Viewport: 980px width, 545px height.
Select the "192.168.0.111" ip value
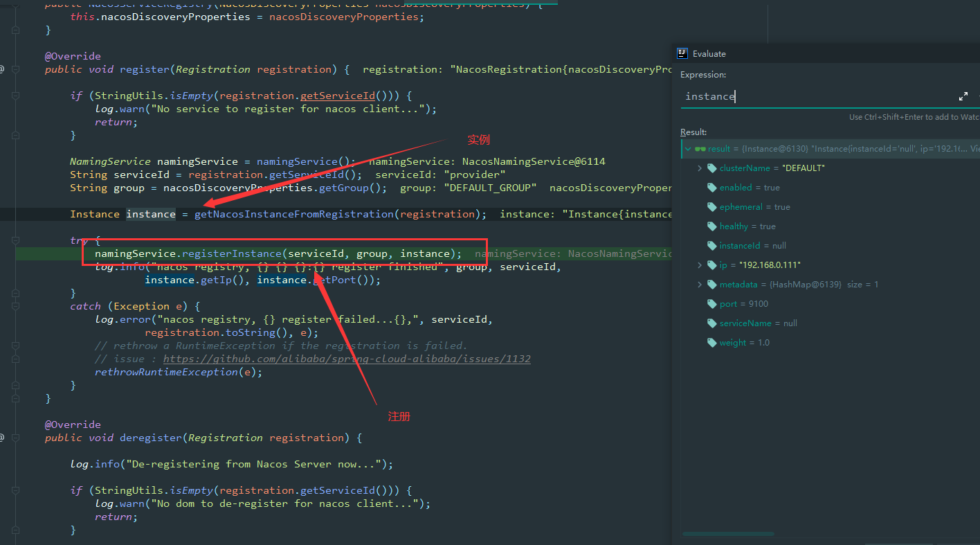770,265
